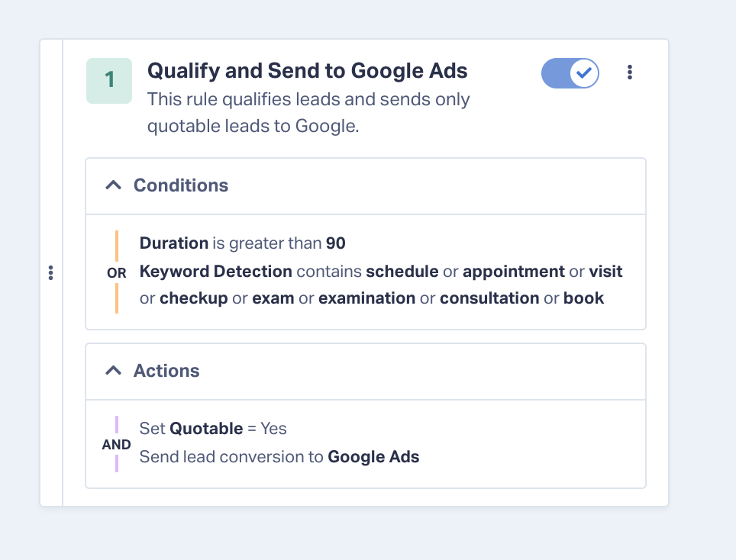The height and width of the screenshot is (560, 736).
Task: Click the orange OR connector bar
Action: [x=117, y=246]
